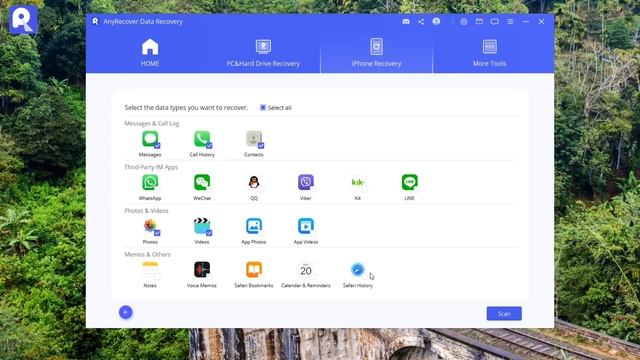Switch to the HOME tab

150,53
